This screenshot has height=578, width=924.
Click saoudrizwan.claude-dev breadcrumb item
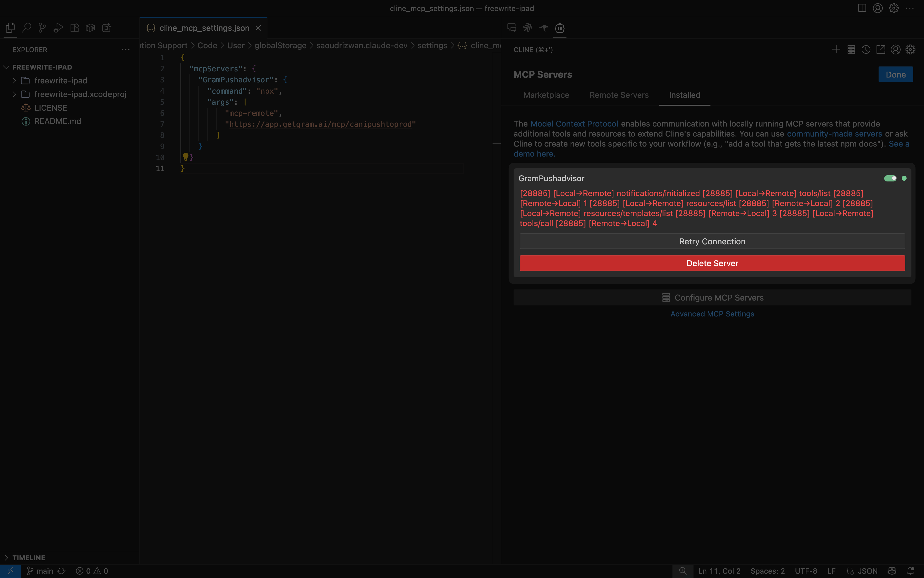tap(362, 45)
